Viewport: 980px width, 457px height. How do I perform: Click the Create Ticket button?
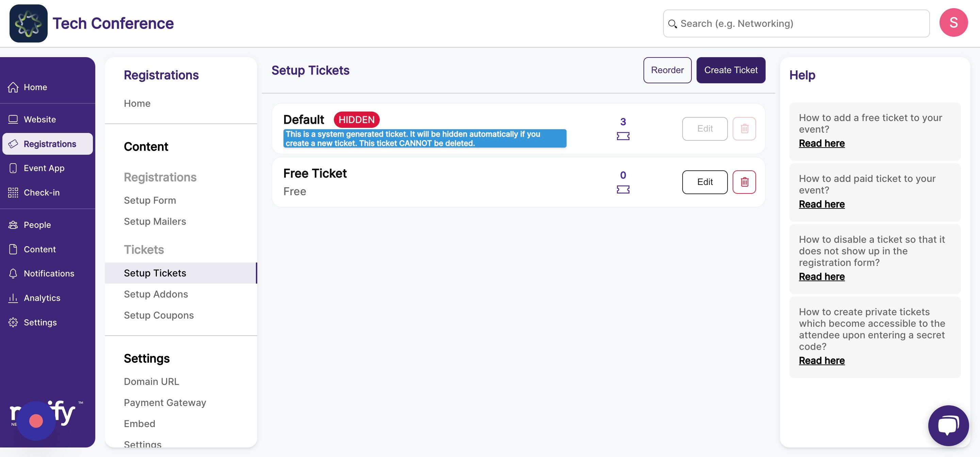(x=731, y=70)
